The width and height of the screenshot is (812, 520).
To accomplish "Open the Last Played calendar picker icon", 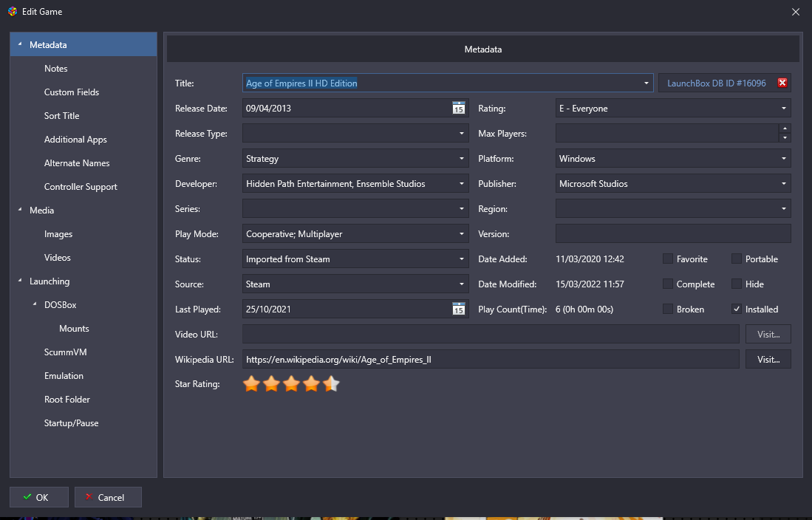I will pyautogui.click(x=458, y=309).
